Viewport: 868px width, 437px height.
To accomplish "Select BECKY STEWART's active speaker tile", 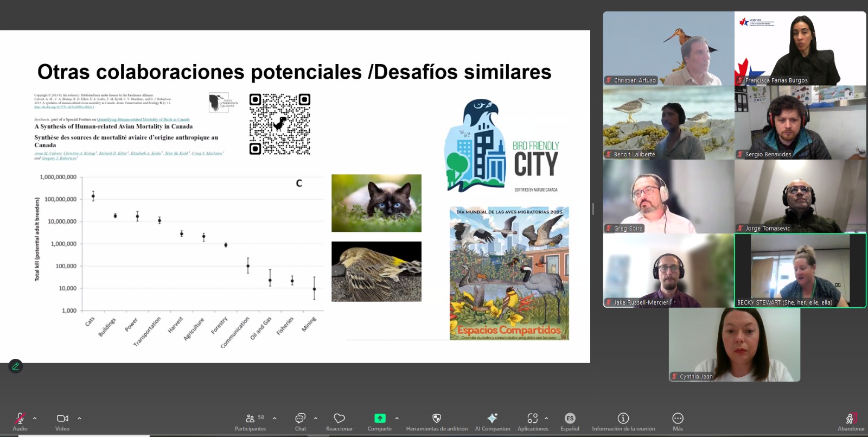I will pyautogui.click(x=800, y=270).
